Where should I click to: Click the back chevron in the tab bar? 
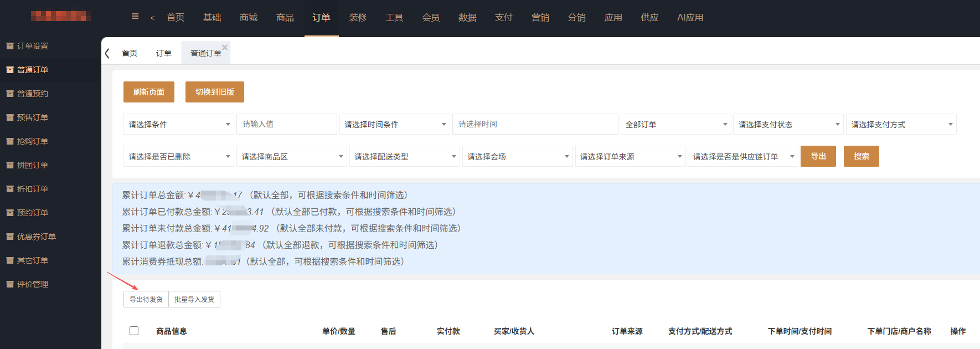click(107, 53)
